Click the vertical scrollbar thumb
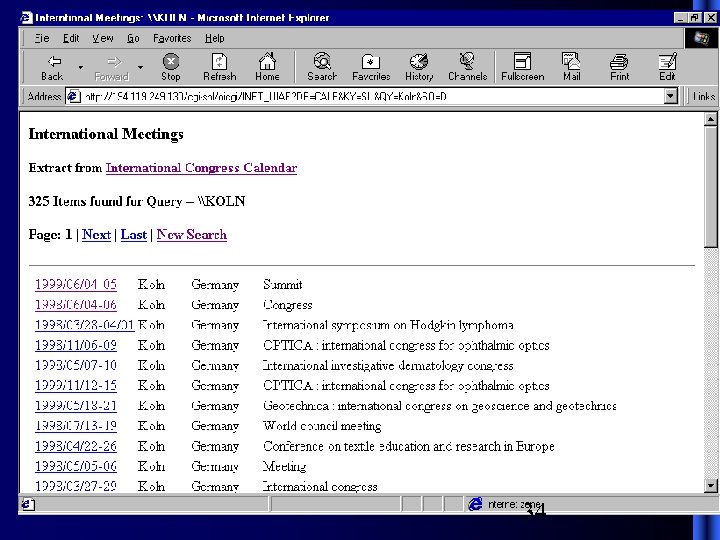720x540 pixels. tap(710, 187)
